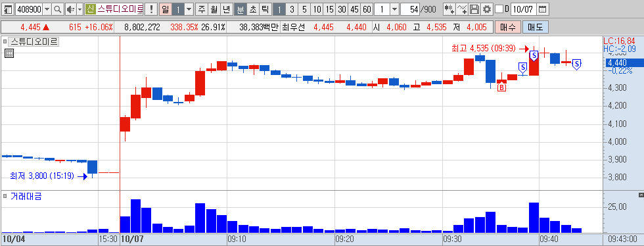This screenshot has height=246, width=644.
Task: Toggle the 분 minute chart button
Action: [x=241, y=9]
